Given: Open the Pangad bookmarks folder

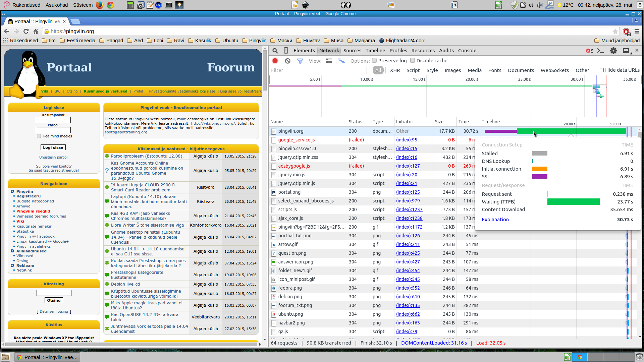Looking at the screenshot, I should coord(111,41).
